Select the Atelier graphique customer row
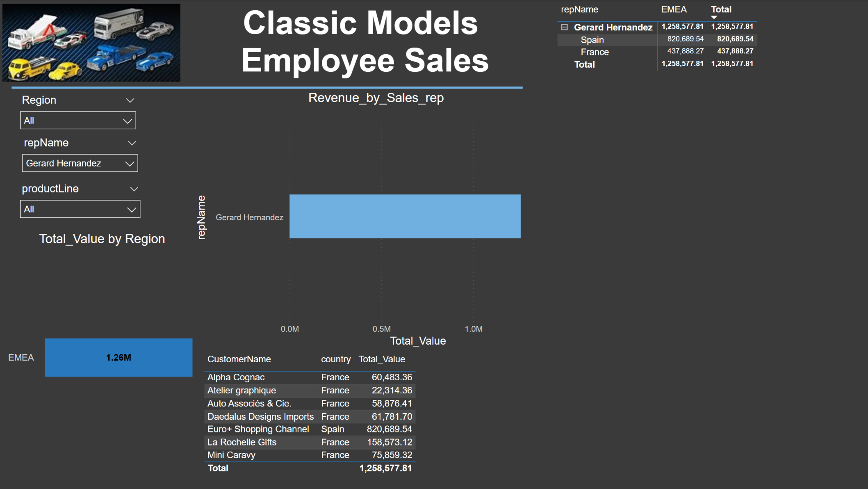This screenshot has height=489, width=868. (x=310, y=391)
